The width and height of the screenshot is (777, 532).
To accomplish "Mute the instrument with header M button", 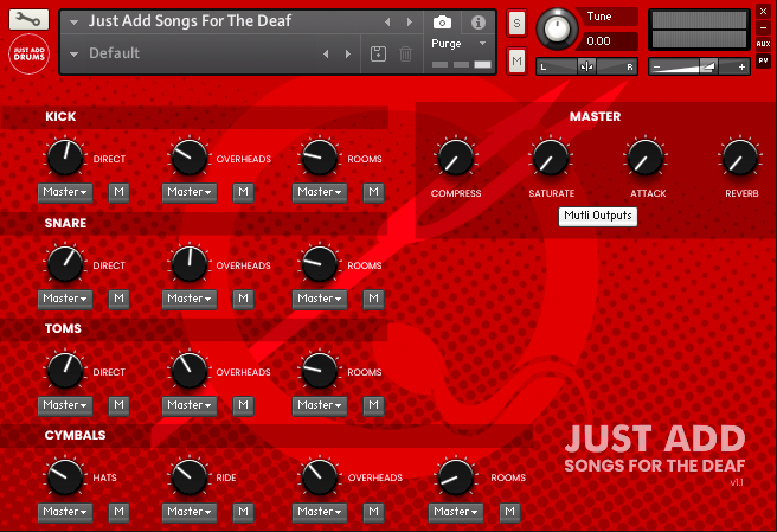I will click(x=517, y=61).
